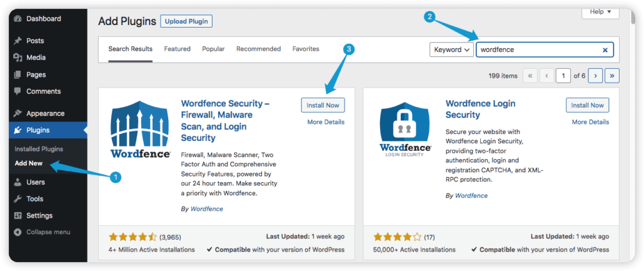Click Wordfence author link under Firewall plugin
Screen dimensions: 644x271
[x=206, y=209]
